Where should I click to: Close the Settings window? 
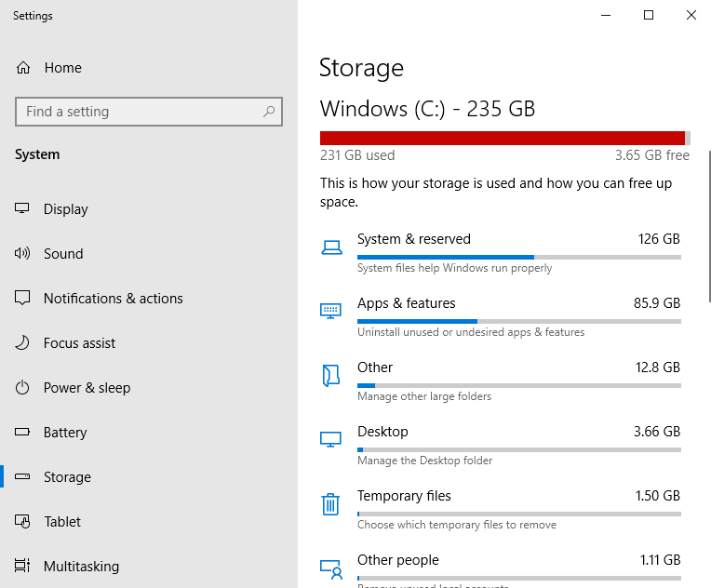point(691,15)
